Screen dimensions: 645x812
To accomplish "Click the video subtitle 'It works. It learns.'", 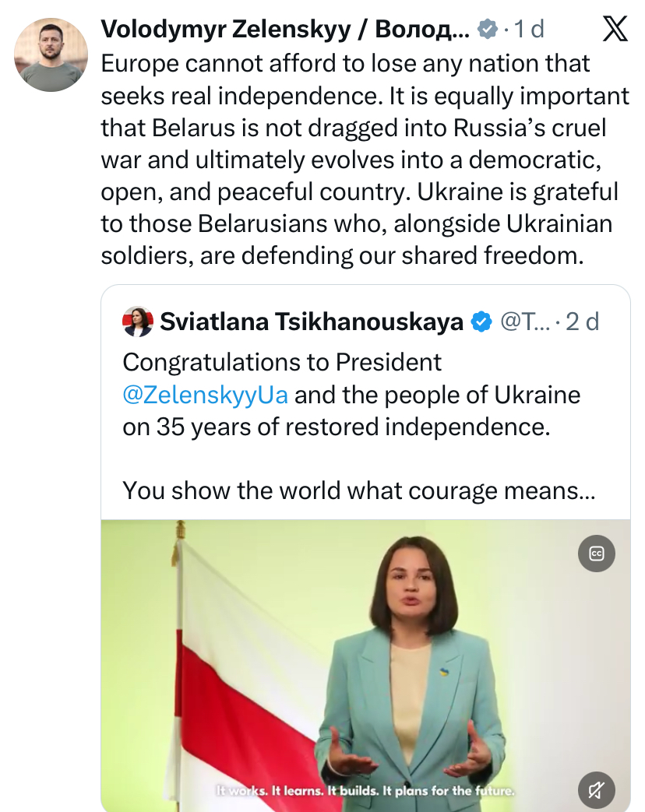I will pyautogui.click(x=269, y=791).
